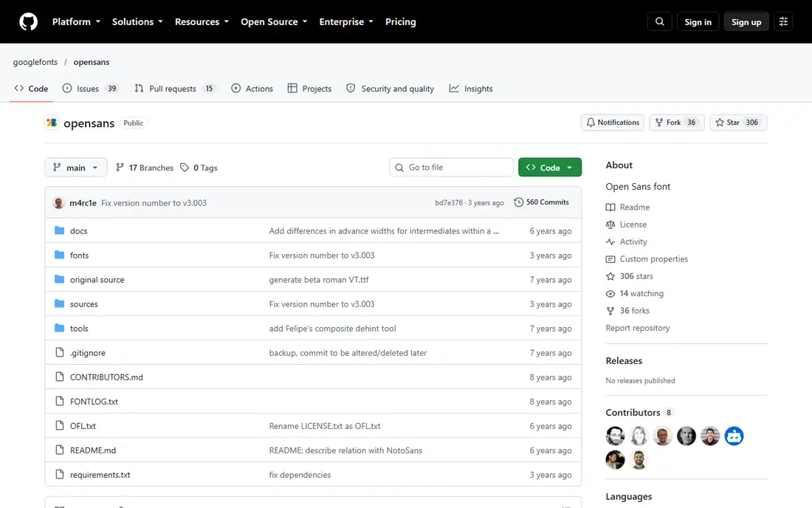Viewport: 812px width, 508px height.
Task: Click the Sign up button
Action: (746, 21)
